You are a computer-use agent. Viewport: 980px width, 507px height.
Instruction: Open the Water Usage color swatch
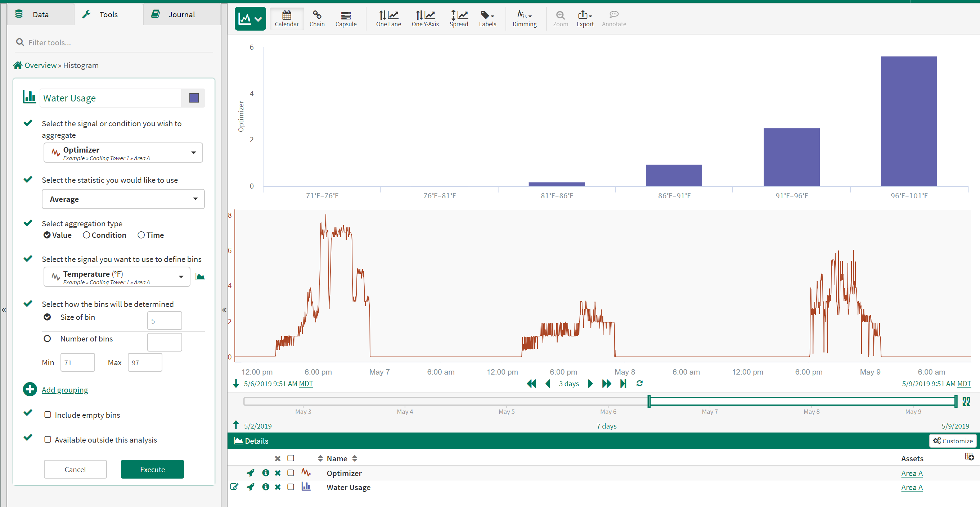tap(194, 98)
